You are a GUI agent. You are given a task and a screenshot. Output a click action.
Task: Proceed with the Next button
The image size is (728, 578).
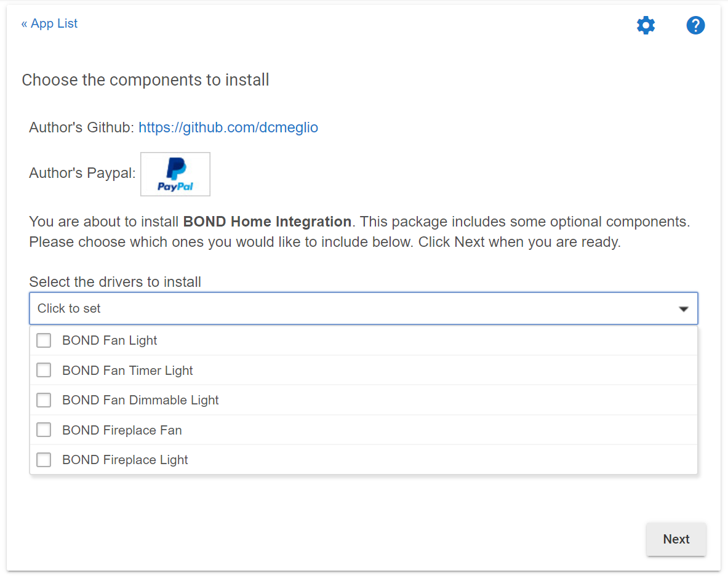coord(676,539)
